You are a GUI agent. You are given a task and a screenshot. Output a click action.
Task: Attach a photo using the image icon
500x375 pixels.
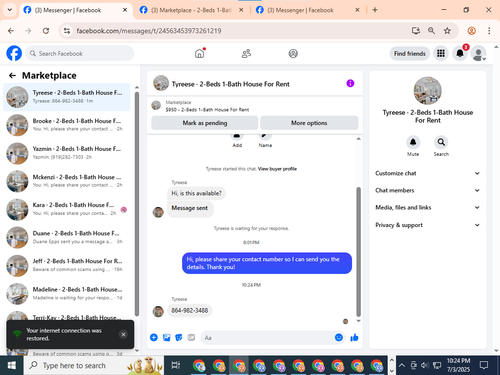click(x=166, y=338)
